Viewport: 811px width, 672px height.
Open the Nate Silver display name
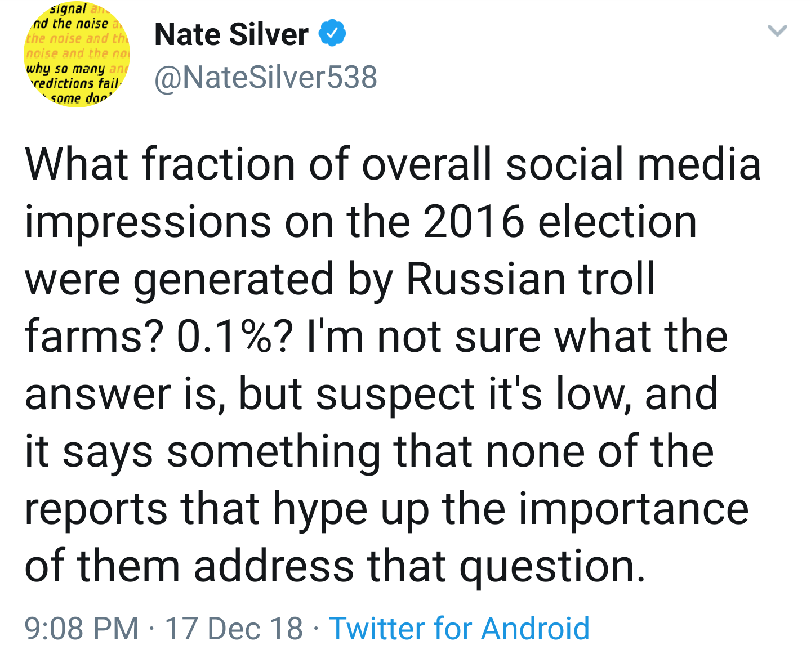pyautogui.click(x=231, y=34)
